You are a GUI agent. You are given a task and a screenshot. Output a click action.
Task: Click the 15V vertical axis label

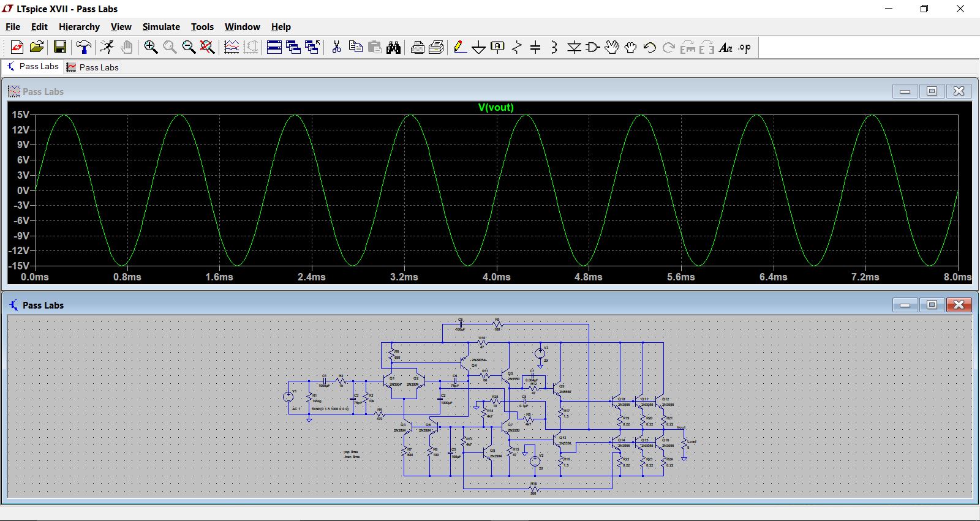point(20,114)
